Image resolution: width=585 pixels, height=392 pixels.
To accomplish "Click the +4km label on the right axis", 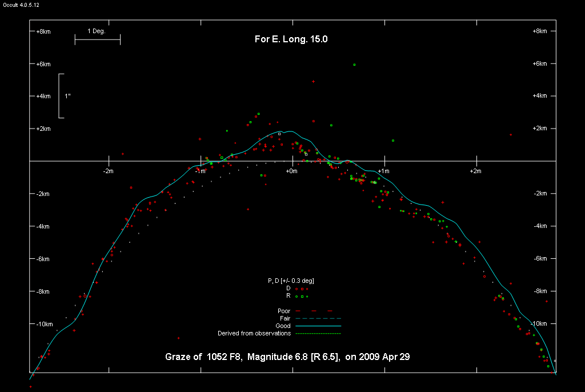I will click(540, 96).
